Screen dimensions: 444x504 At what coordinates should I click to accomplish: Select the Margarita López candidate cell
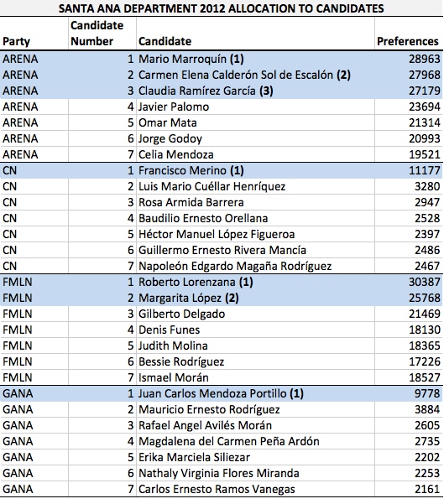click(x=255, y=298)
